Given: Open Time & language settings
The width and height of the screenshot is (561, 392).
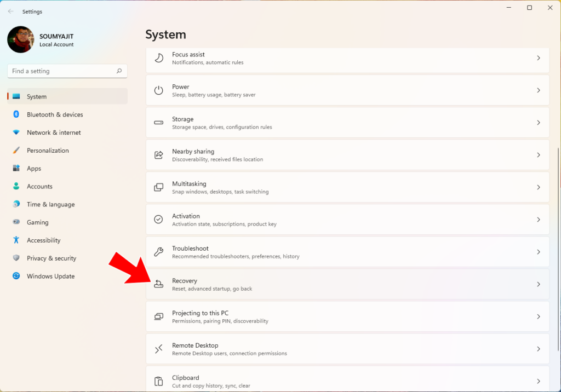Looking at the screenshot, I should pyautogui.click(x=67, y=204).
